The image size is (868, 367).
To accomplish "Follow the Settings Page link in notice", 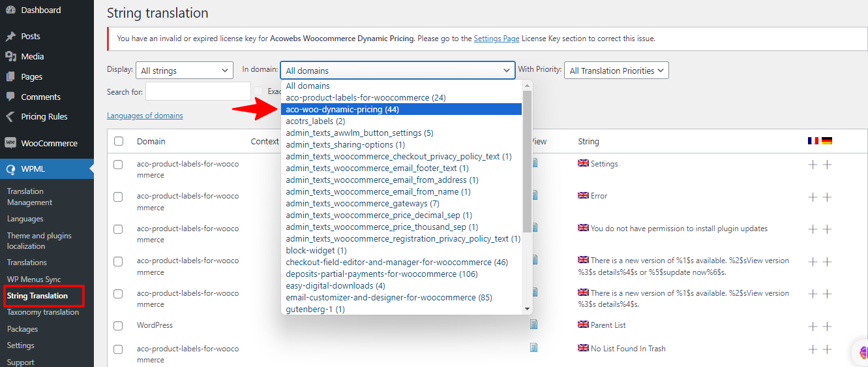I will 496,39.
